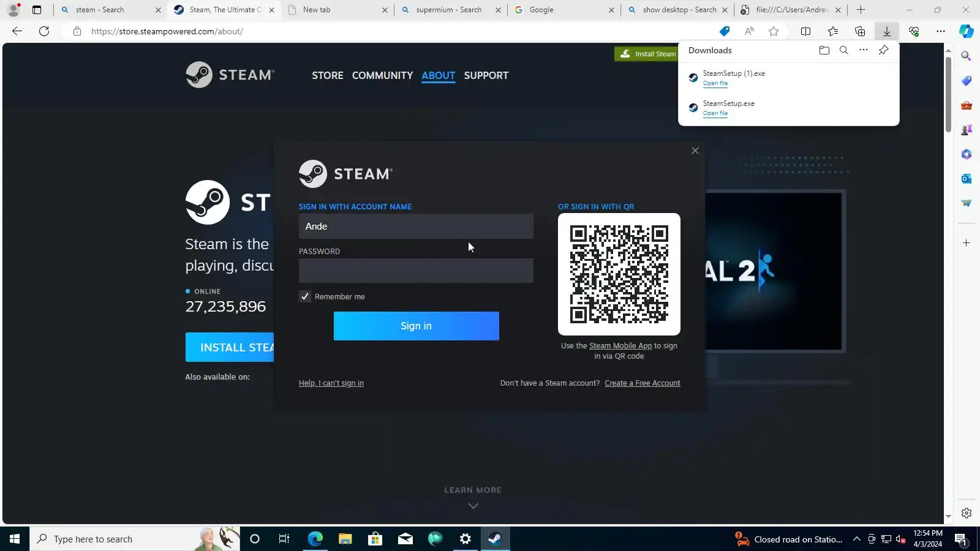Expand the LEARN MORE chevron
This screenshot has width=980, height=551.
click(473, 506)
